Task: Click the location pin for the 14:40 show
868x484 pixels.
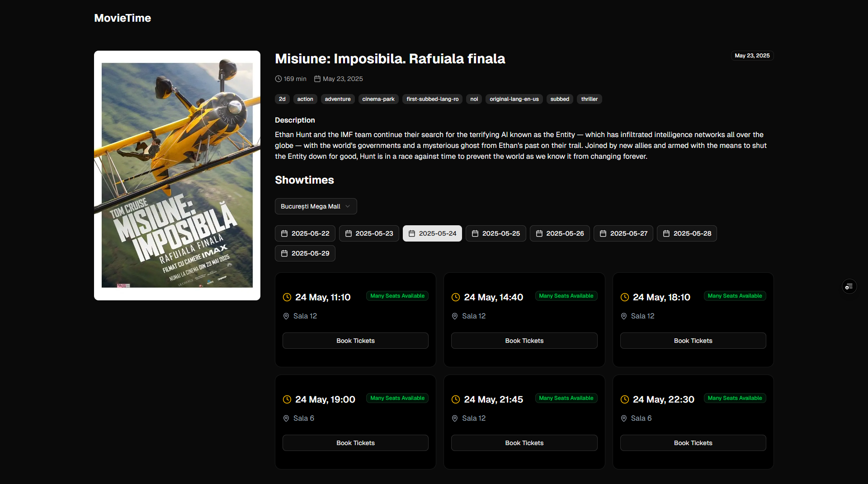Action: point(455,316)
